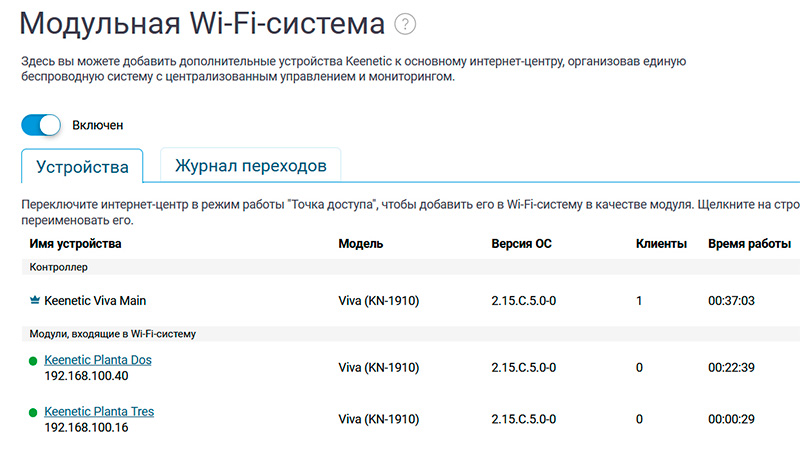Viewport: 800px width, 453px height.
Task: Click green status dot for Keenetic Planta Tres
Action: click(33, 412)
